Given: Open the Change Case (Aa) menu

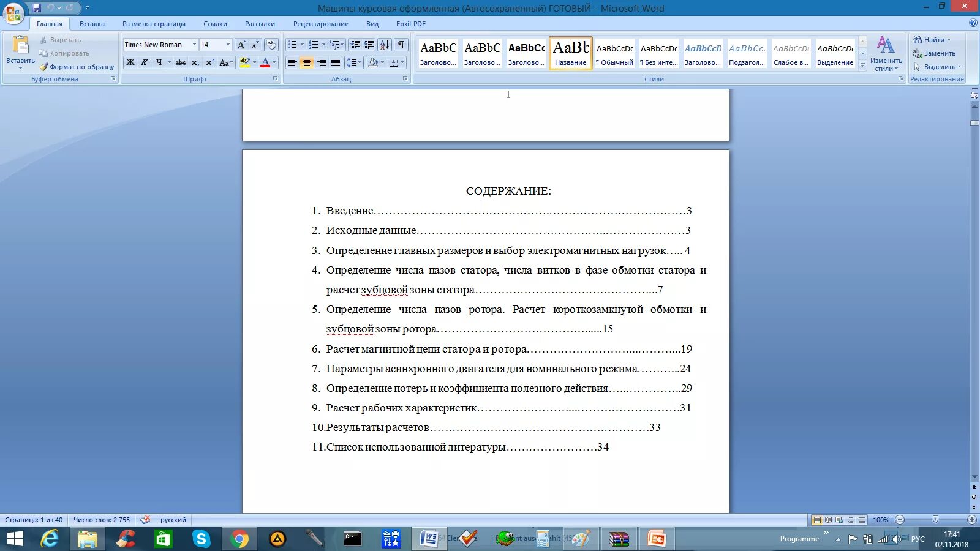Looking at the screenshot, I should coord(225,62).
